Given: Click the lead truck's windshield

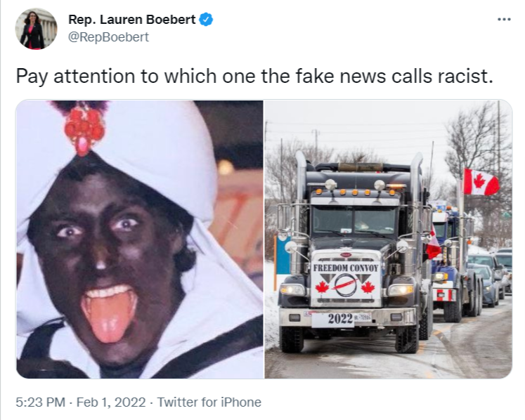Looking at the screenshot, I should pos(354,220).
